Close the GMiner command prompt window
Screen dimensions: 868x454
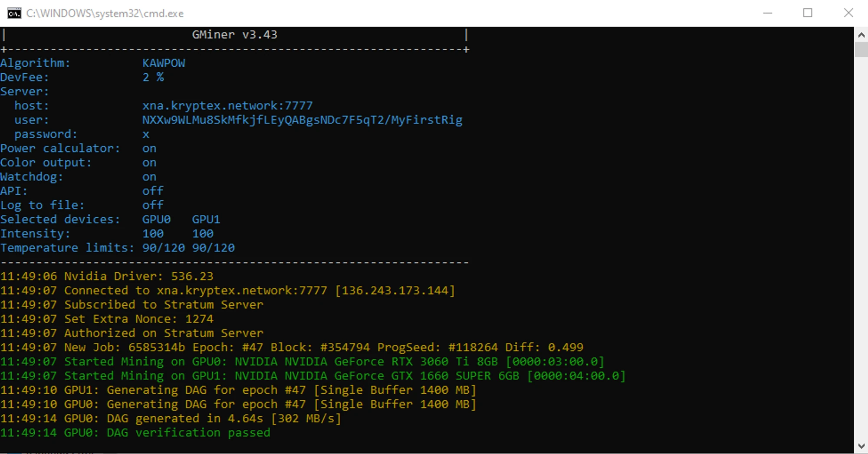(848, 13)
